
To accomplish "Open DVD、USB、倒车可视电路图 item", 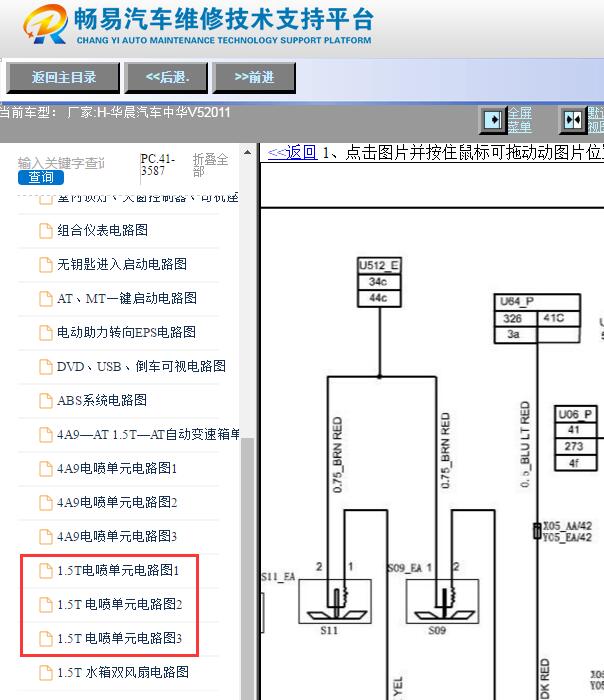I will tap(141, 367).
